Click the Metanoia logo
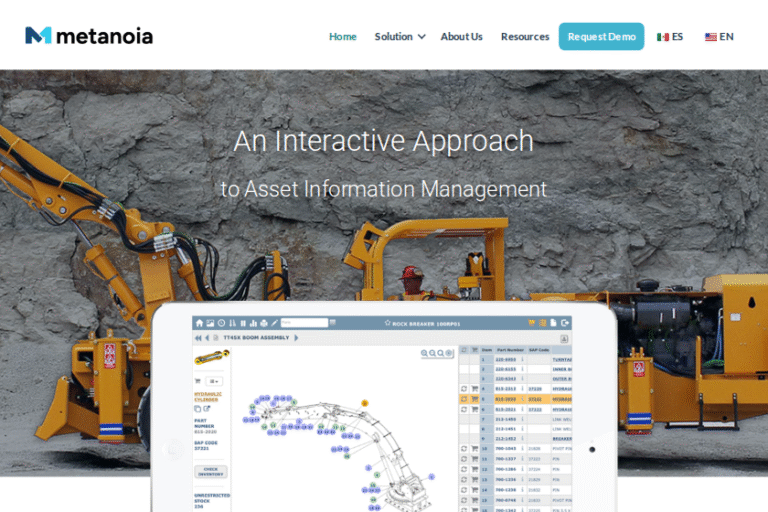 89,36
